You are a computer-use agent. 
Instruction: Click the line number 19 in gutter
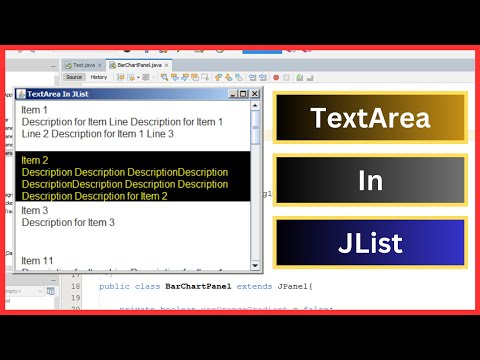tap(75, 297)
